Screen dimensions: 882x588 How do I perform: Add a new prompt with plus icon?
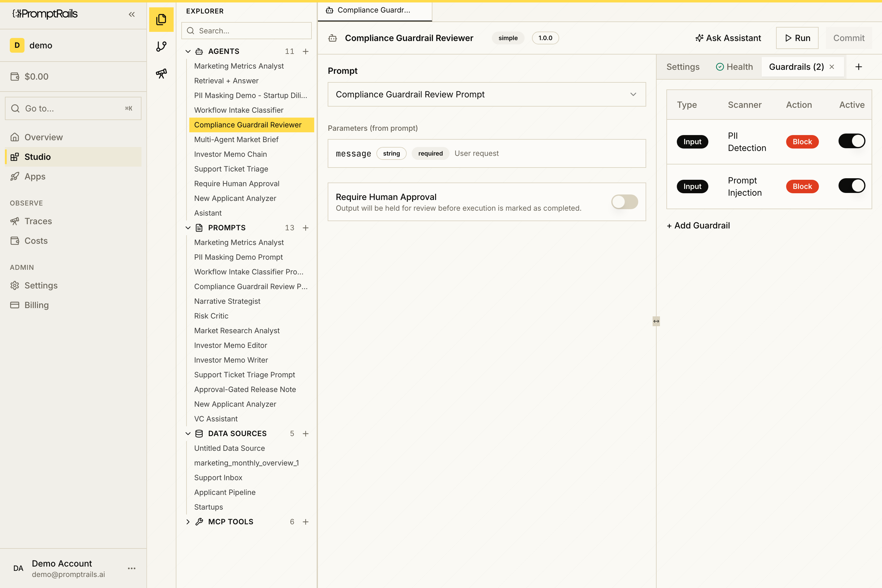306,228
